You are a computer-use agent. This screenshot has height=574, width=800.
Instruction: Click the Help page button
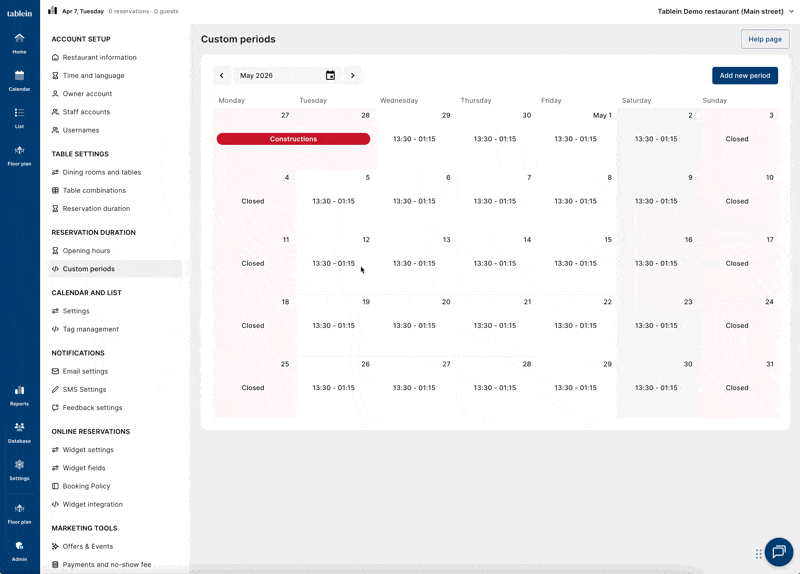(764, 39)
